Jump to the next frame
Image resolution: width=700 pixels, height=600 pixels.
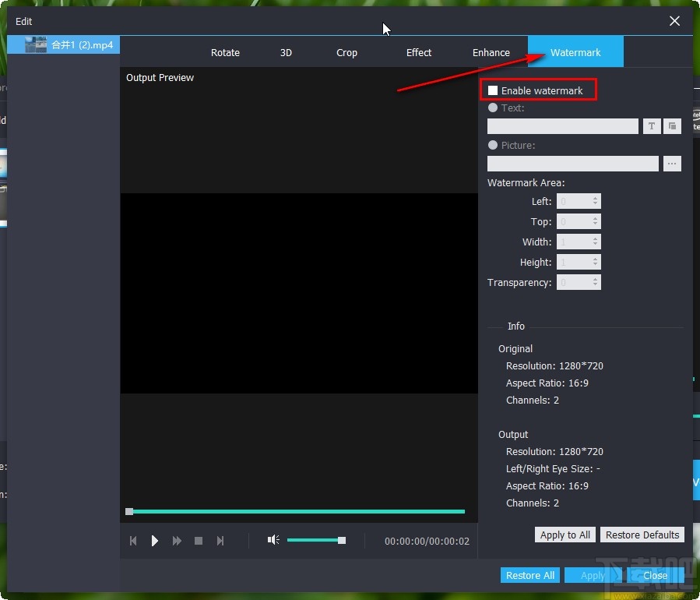click(x=220, y=541)
